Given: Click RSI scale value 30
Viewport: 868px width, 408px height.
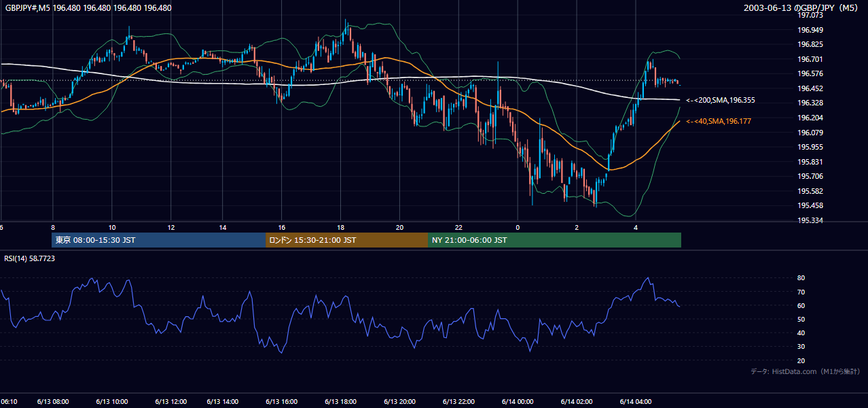Looking at the screenshot, I should click(801, 347).
